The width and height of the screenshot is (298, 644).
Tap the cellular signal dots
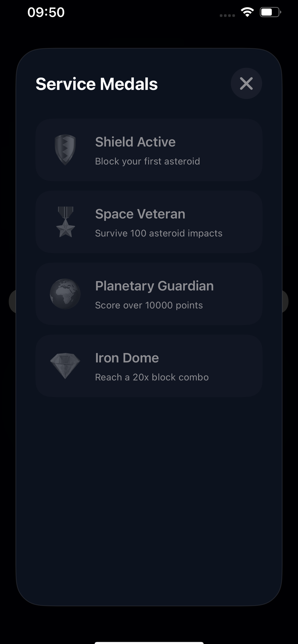pos(227,16)
